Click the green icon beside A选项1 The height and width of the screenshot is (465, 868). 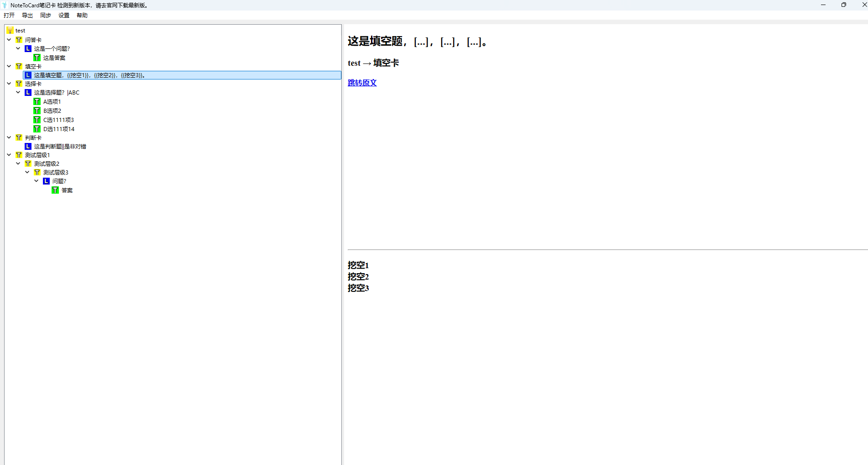point(37,101)
